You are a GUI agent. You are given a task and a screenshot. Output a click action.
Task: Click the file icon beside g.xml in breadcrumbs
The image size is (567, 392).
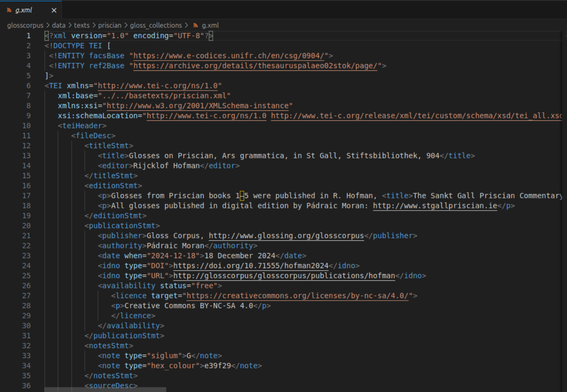195,25
